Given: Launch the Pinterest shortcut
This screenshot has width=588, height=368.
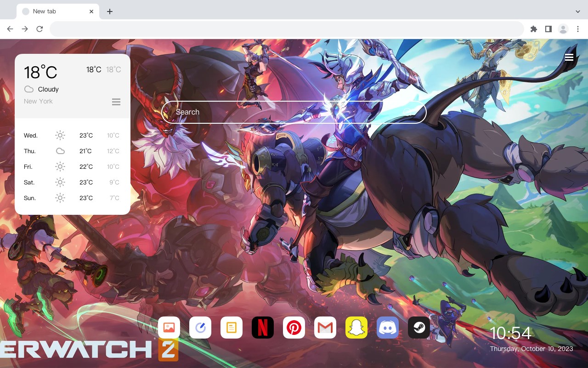Looking at the screenshot, I should (294, 328).
